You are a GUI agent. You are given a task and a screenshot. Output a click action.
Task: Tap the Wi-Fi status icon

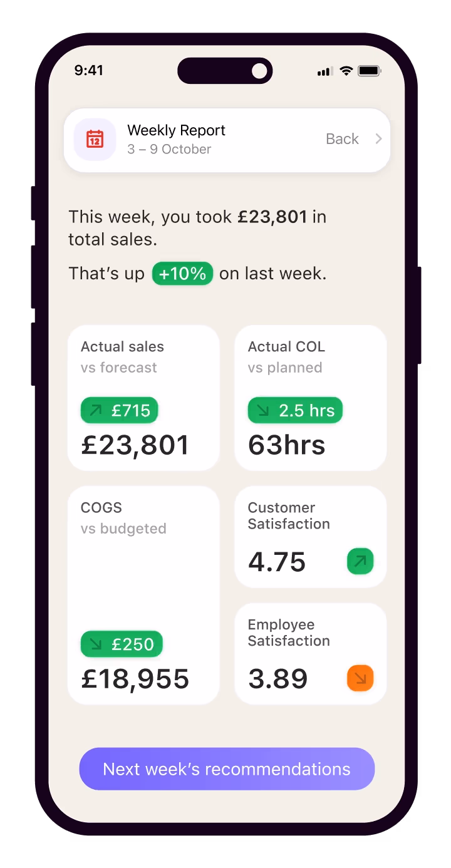(x=346, y=71)
